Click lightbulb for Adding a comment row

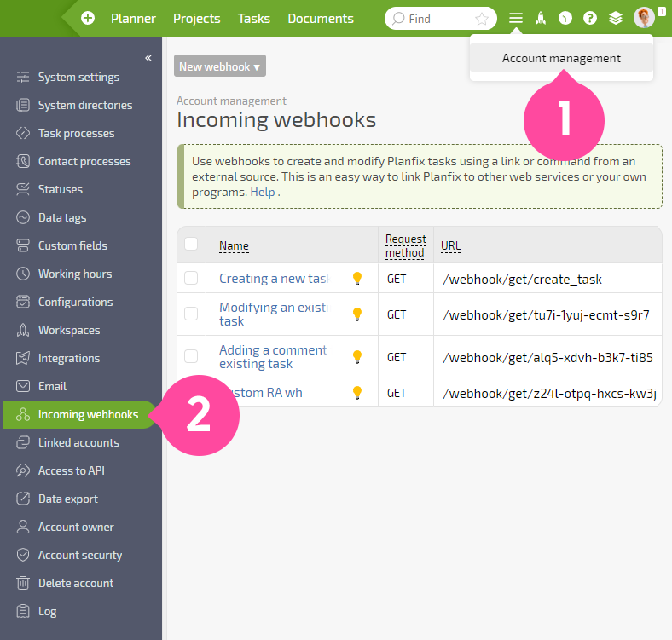357,357
